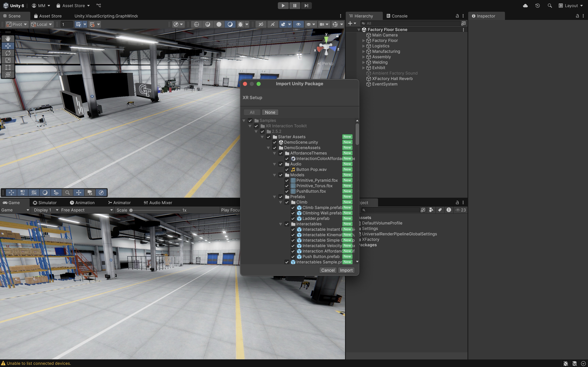The height and width of the screenshot is (367, 588).
Task: Collapse the Interactables folder arrow
Action: click(x=281, y=224)
